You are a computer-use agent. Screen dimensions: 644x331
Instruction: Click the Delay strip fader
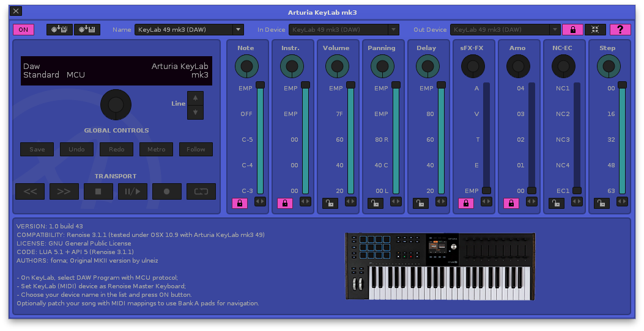[x=441, y=139]
